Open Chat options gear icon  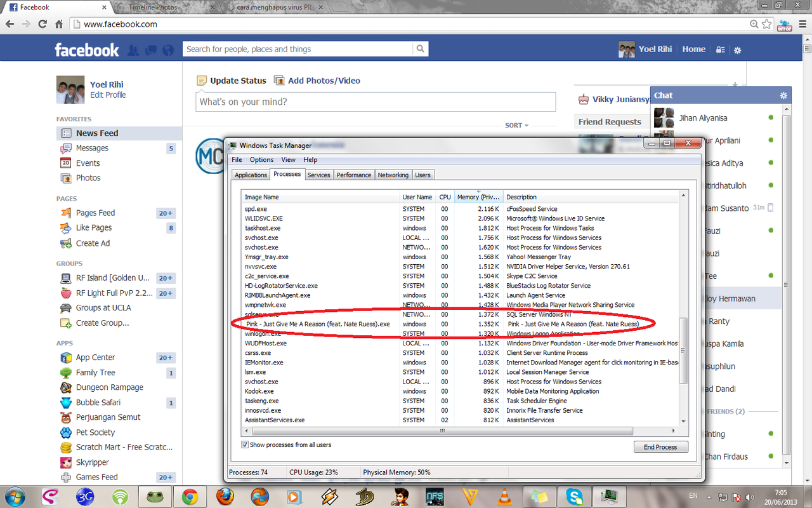pos(783,95)
